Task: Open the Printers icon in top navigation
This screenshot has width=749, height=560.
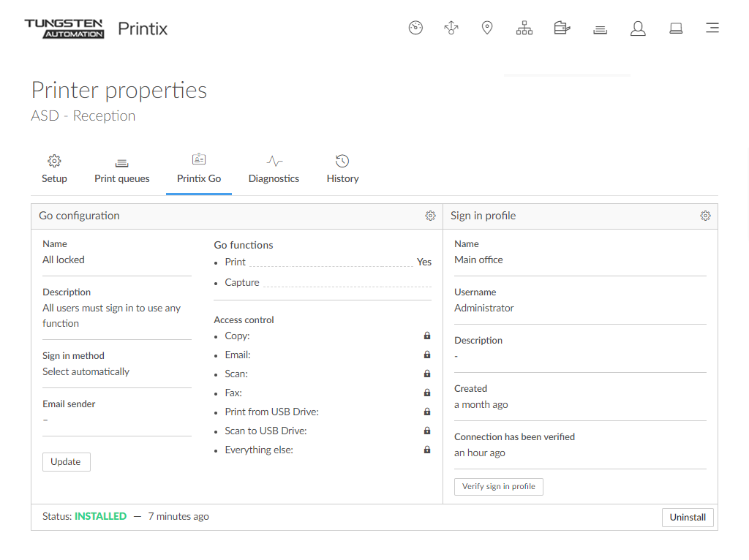Action: [562, 29]
